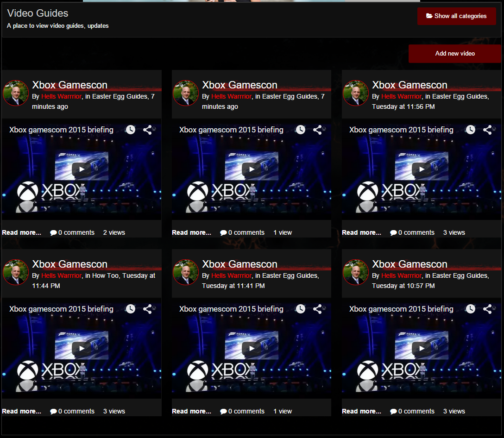
Task: Share the Tuesday 11:41 PM video
Action: pyautogui.click(x=318, y=309)
